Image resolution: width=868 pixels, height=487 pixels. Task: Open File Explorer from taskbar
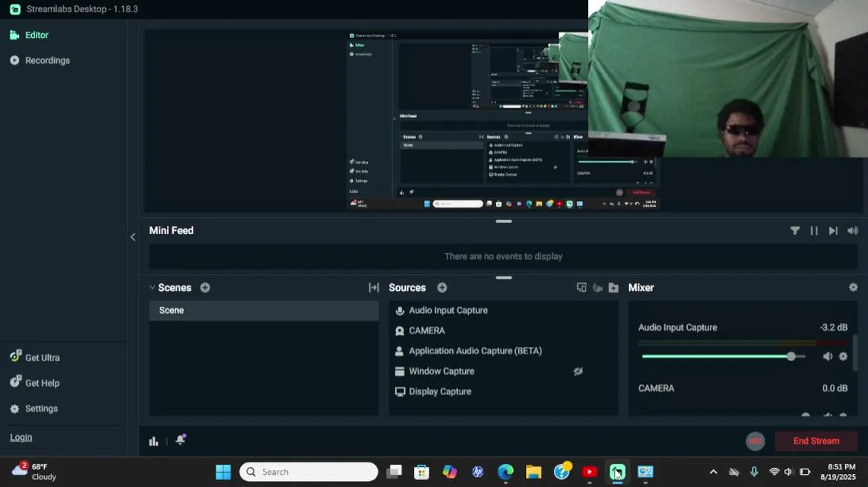click(533, 472)
